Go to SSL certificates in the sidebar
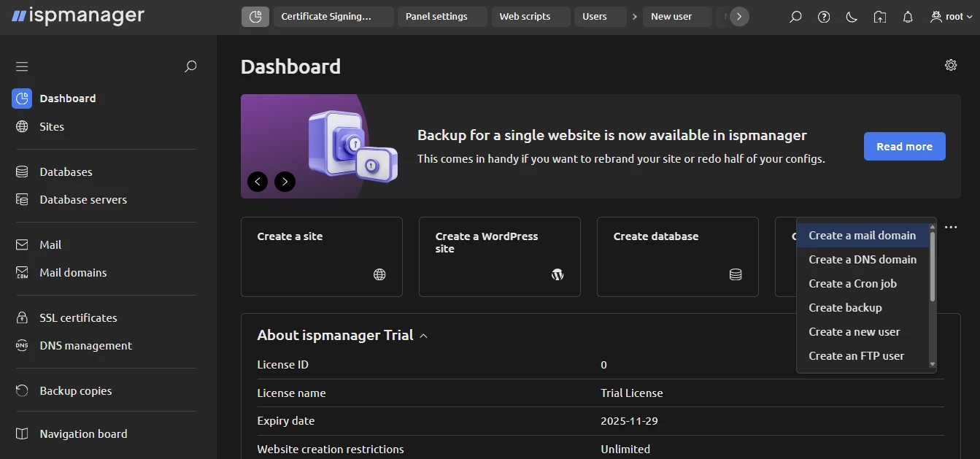 77,317
